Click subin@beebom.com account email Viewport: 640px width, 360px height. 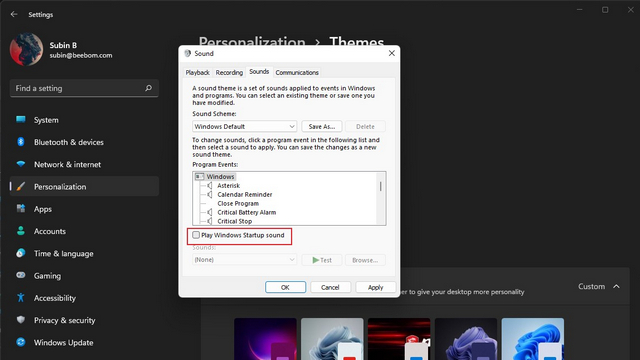pos(81,56)
